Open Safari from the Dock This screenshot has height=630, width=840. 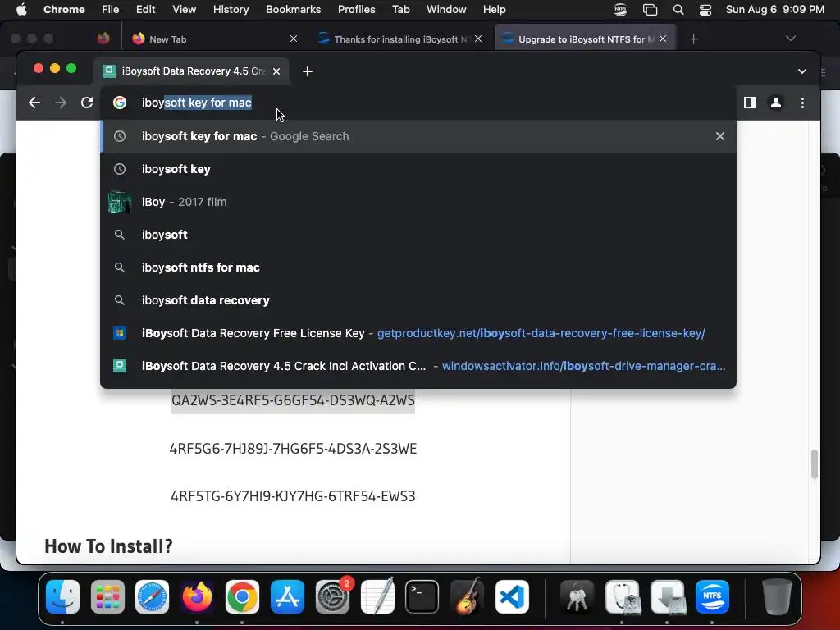tap(152, 596)
